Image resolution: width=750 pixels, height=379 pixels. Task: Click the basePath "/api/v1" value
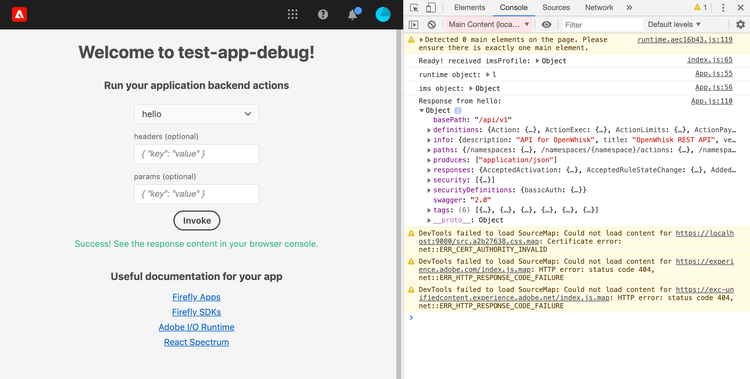(493, 120)
